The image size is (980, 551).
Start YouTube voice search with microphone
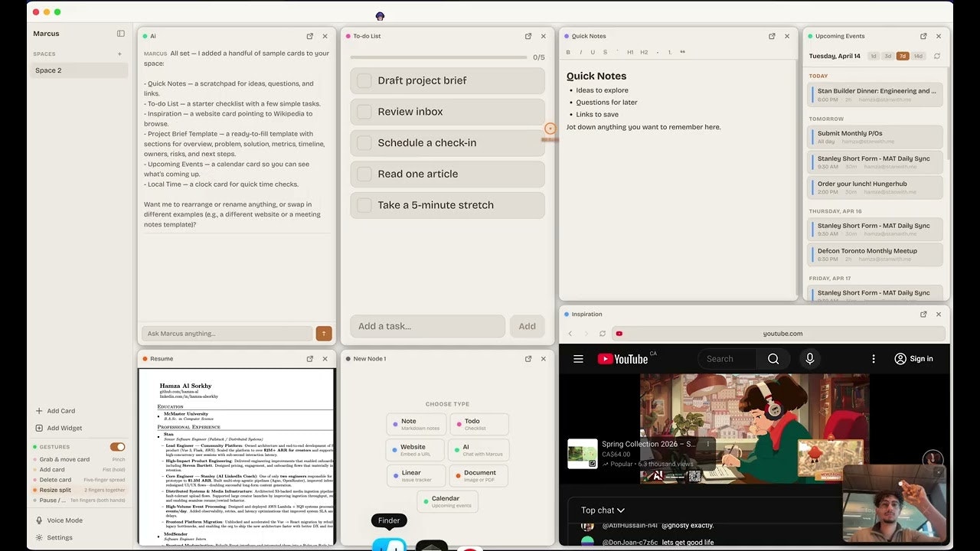809,359
